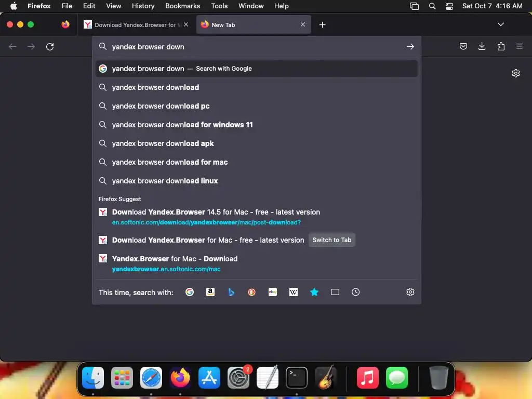Image resolution: width=532 pixels, height=399 pixels.
Task: Pick the eBay one-off search icon
Action: (x=273, y=292)
